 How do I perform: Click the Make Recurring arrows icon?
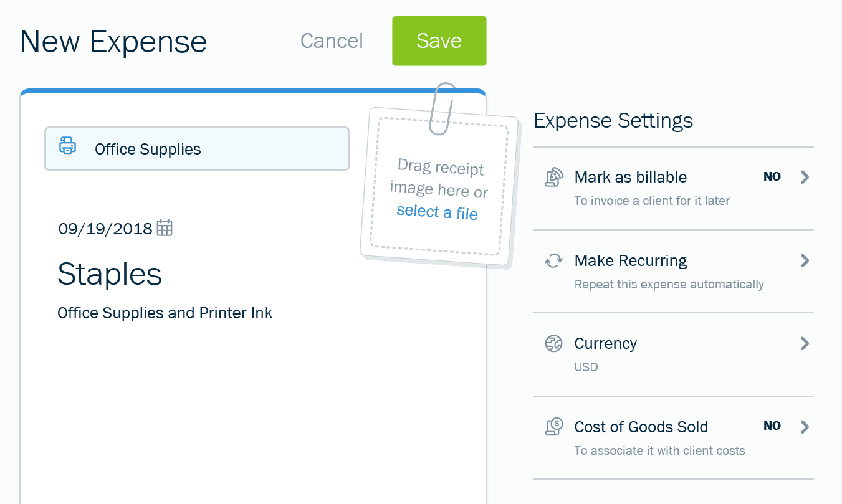coord(554,260)
